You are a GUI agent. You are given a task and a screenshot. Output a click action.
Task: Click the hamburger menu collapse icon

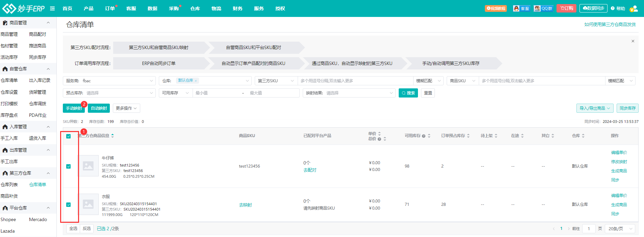click(52, 8)
